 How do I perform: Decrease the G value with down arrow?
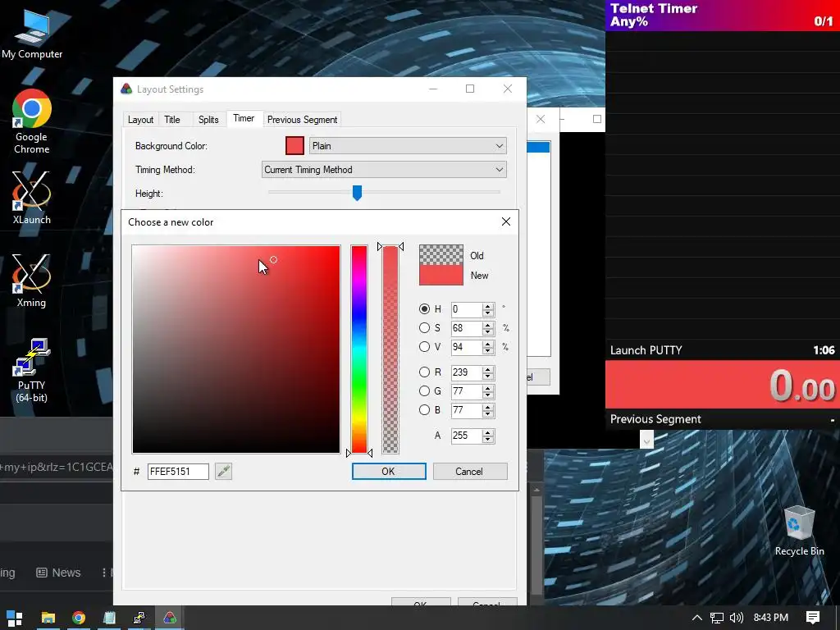pos(487,395)
